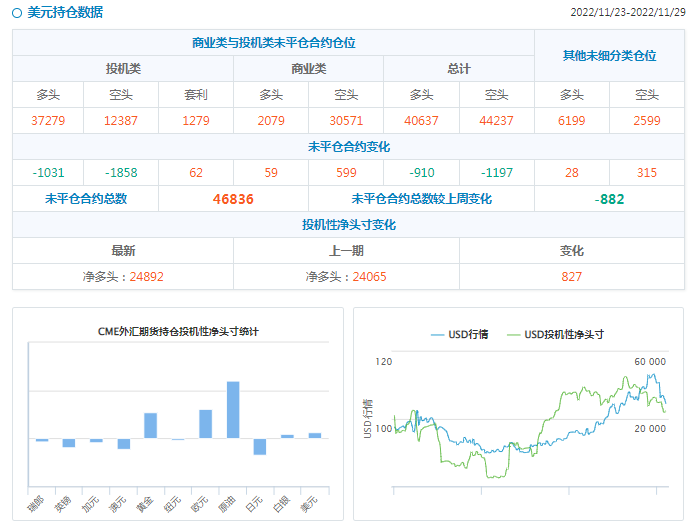Viewport: 693px width, 524px height.
Task: Click the total open interest value 46836
Action: 233,199
